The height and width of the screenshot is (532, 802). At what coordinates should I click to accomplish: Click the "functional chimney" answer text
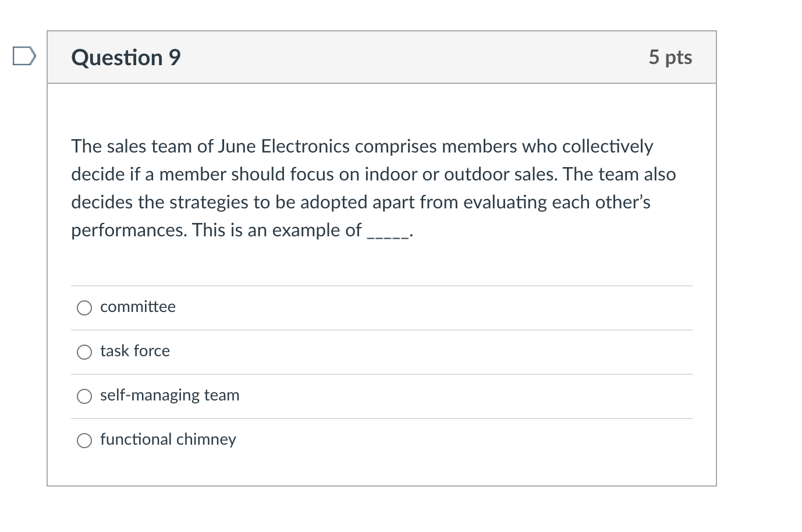coord(168,439)
